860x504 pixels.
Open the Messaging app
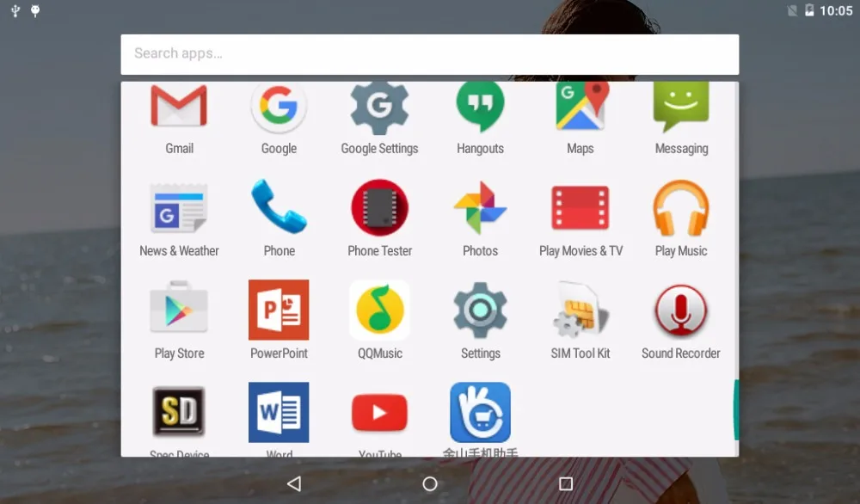[x=681, y=106]
